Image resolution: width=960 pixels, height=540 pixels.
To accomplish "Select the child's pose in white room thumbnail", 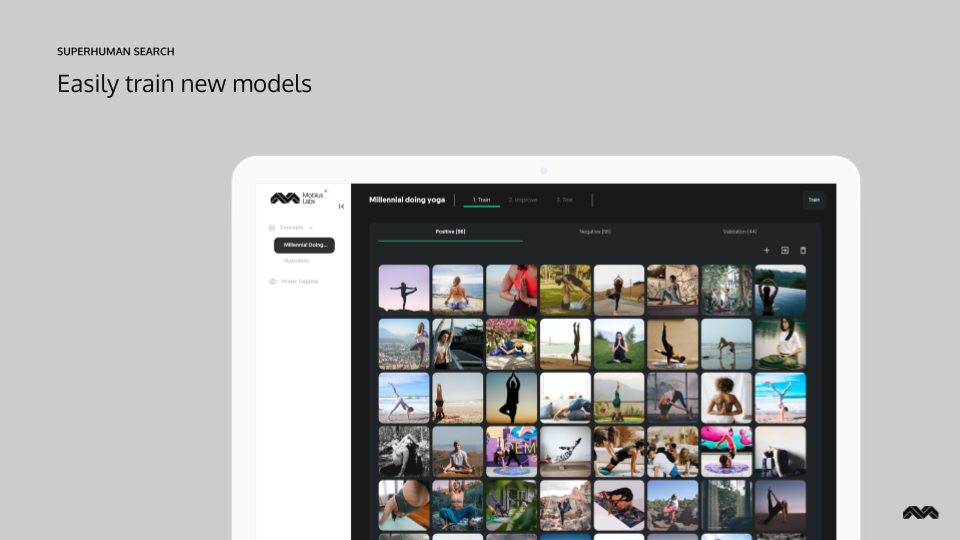I will coord(565,398).
